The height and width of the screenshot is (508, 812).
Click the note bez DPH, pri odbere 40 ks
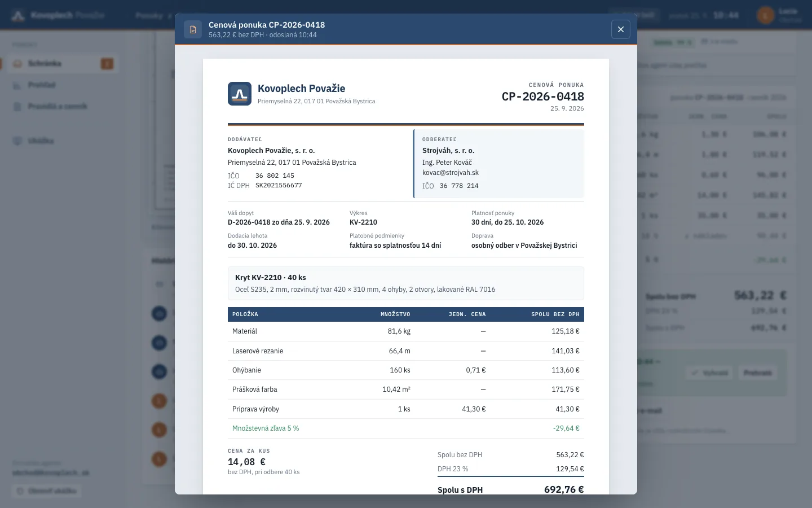point(264,472)
